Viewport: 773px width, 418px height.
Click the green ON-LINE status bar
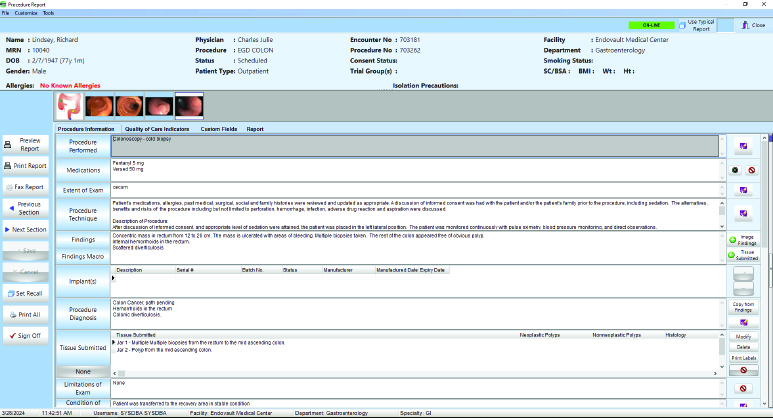click(650, 24)
